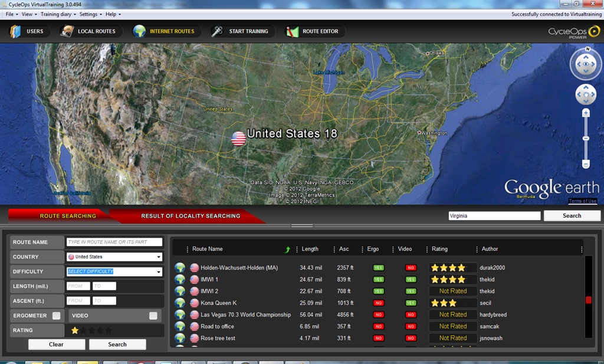Click Start Training wrench icon

[217, 31]
